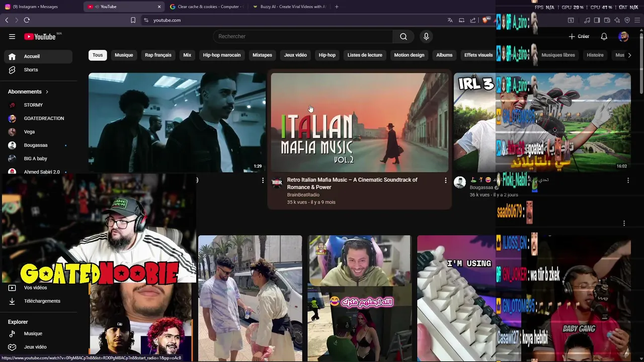
Task: Switch to Buzzy AI browser tab
Action: coord(289,7)
